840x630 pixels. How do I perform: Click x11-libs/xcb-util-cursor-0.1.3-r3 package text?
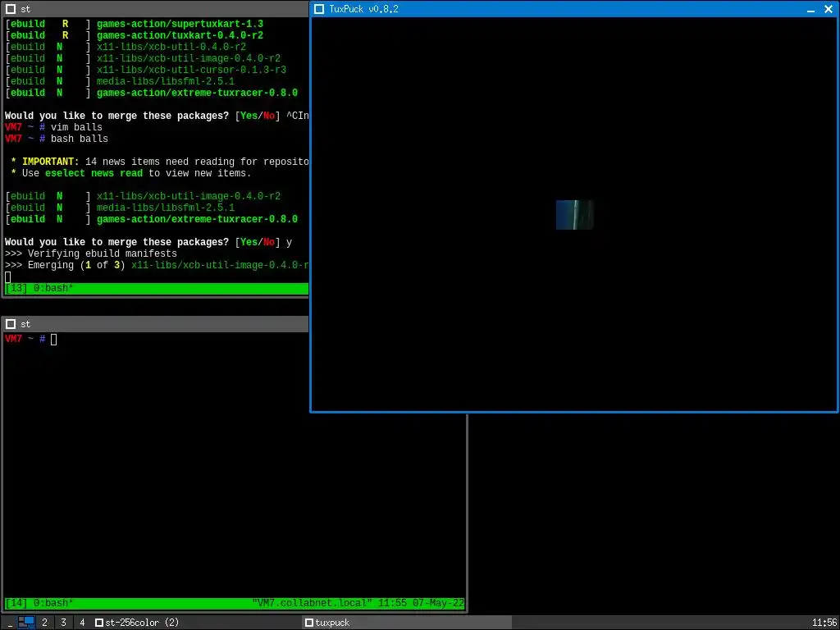coord(191,71)
